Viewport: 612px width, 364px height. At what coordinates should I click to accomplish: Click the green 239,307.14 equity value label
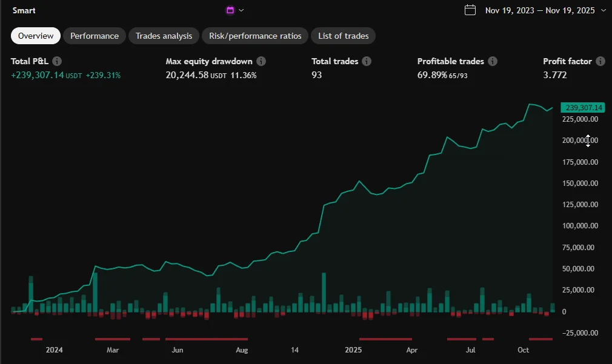click(x=583, y=107)
